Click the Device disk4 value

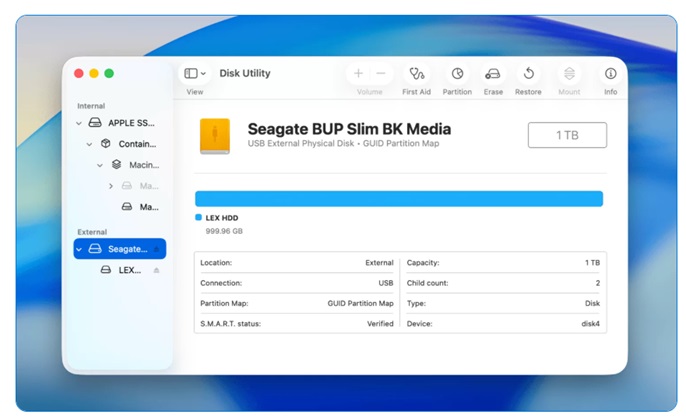[591, 324]
